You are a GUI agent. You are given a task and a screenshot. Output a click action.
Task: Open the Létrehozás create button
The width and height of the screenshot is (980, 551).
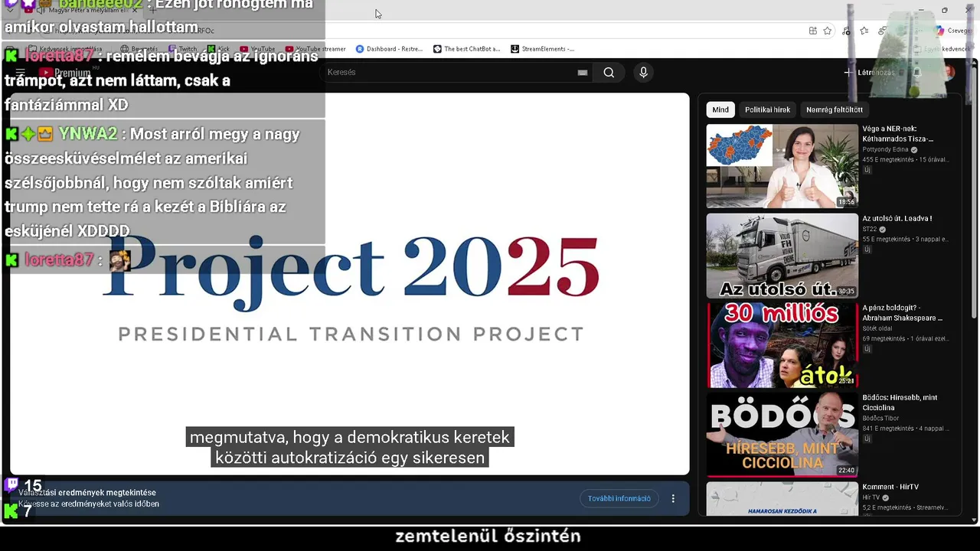(869, 73)
